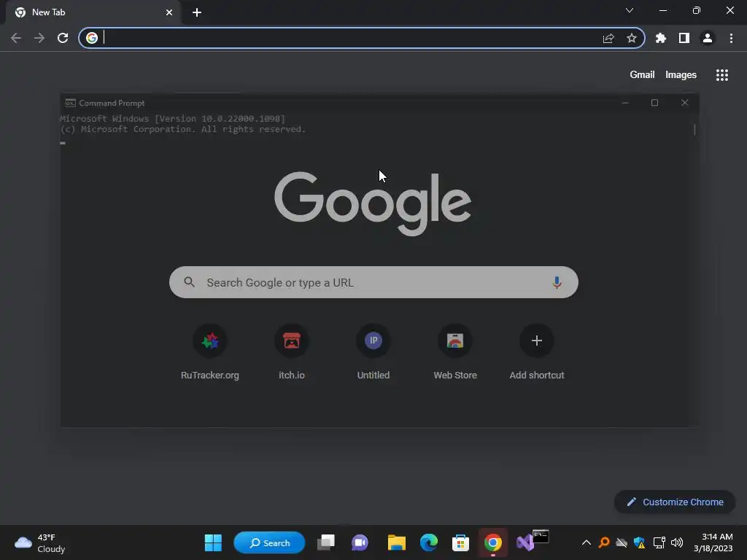Image resolution: width=747 pixels, height=560 pixels.
Task: Click the Google icon in the address bar
Action: click(x=92, y=38)
